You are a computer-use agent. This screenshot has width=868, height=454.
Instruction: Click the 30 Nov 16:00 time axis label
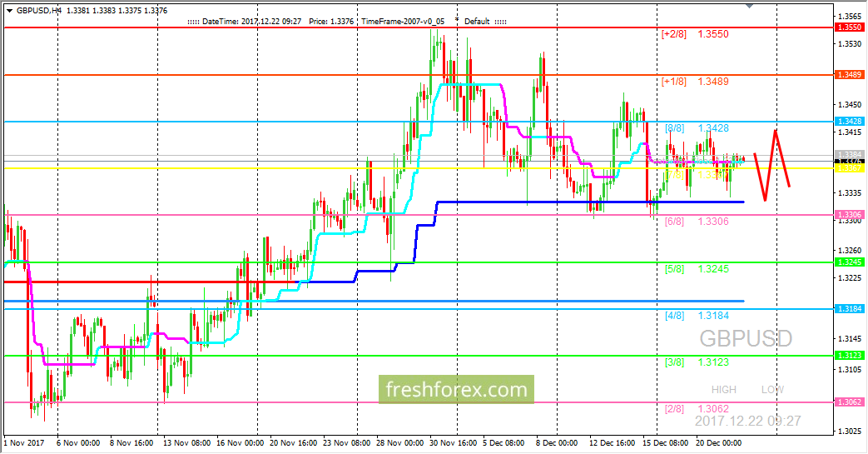pyautogui.click(x=453, y=443)
